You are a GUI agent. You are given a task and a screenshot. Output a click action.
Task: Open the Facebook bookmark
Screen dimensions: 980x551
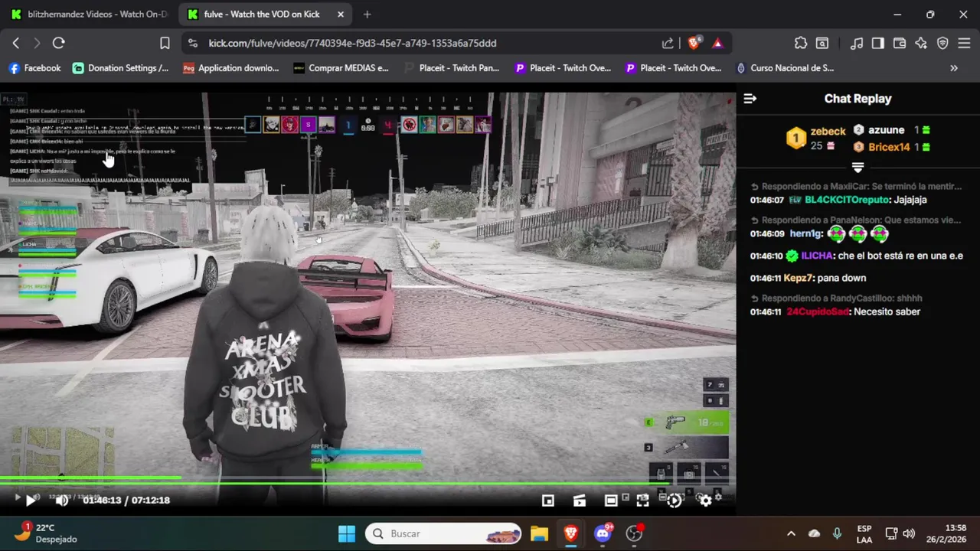(x=34, y=68)
